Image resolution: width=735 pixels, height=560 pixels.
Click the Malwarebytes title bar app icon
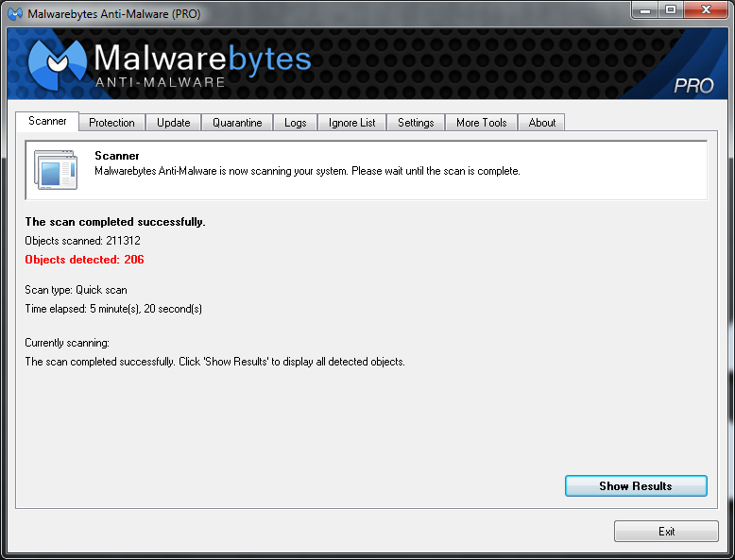[15, 13]
